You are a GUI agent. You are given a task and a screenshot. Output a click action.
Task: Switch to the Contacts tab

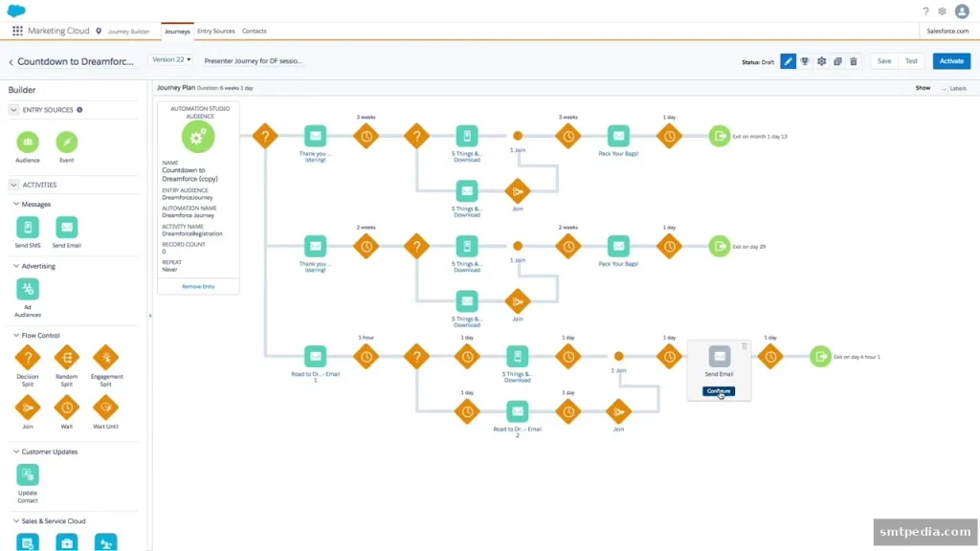[254, 32]
